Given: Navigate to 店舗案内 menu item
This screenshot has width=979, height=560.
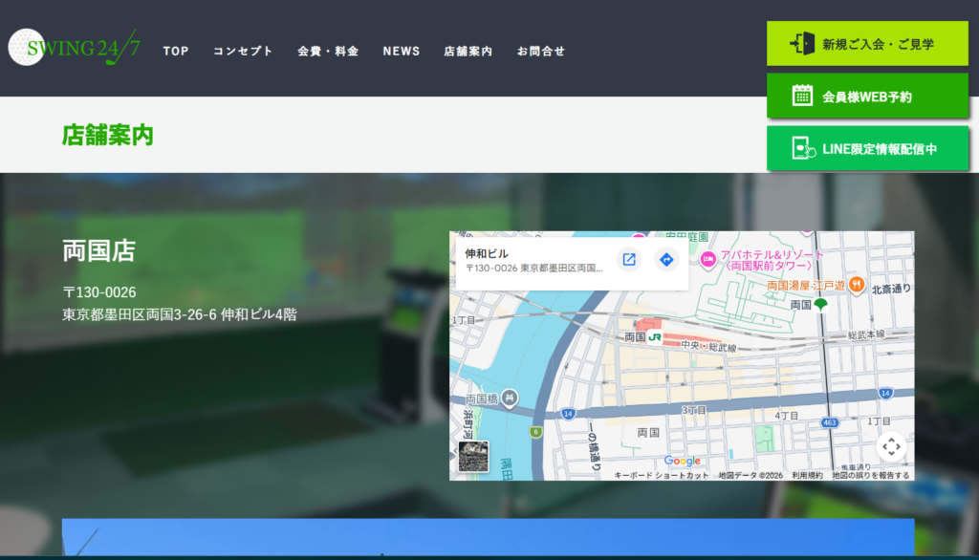Looking at the screenshot, I should (468, 51).
